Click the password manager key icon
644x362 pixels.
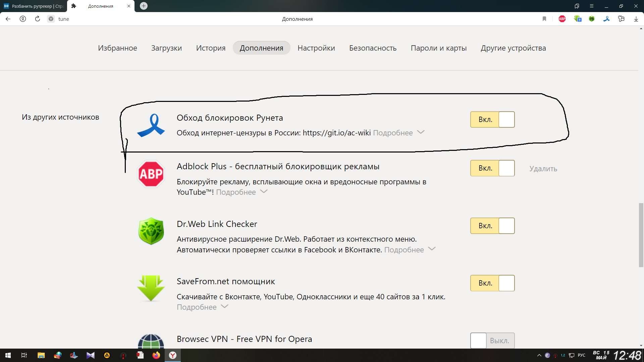point(621,19)
